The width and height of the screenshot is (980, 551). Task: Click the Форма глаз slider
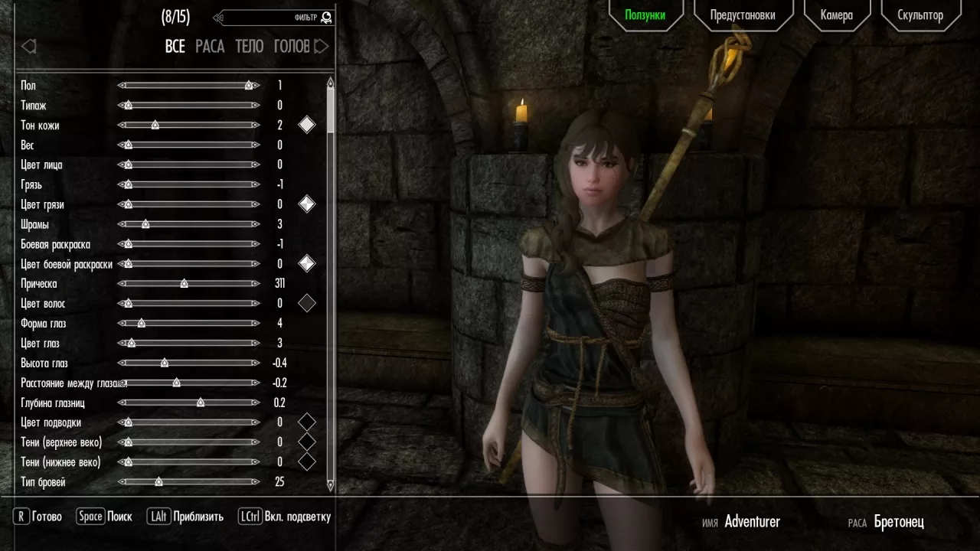tap(188, 323)
